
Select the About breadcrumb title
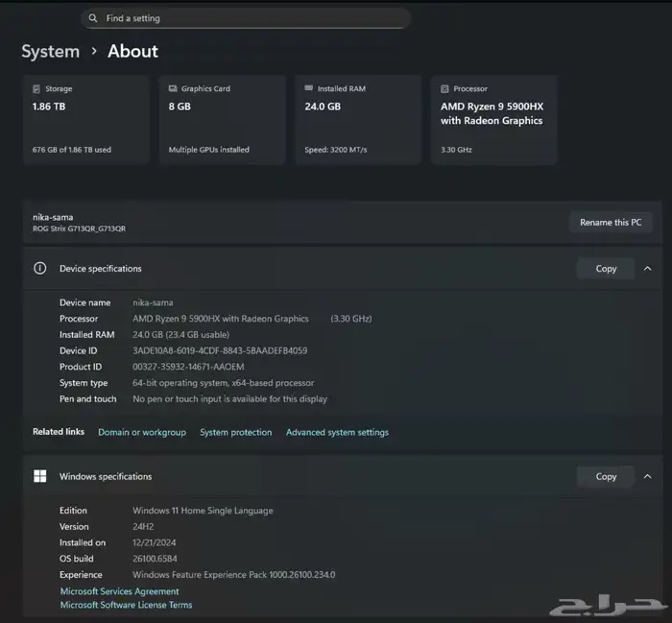coord(132,52)
